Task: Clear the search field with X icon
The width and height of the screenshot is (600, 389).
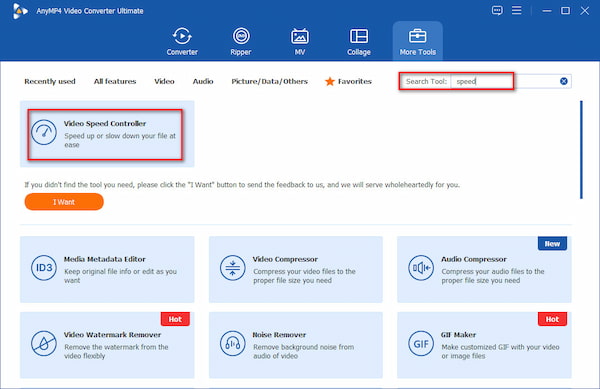Action: (564, 81)
